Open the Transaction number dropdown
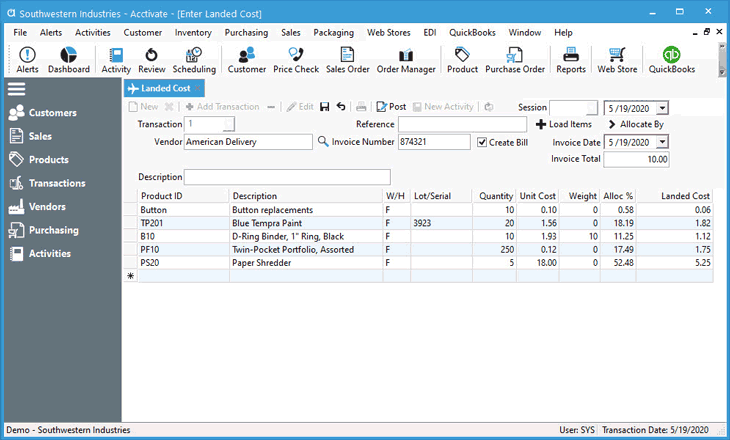The height and width of the screenshot is (440, 730). point(229,124)
